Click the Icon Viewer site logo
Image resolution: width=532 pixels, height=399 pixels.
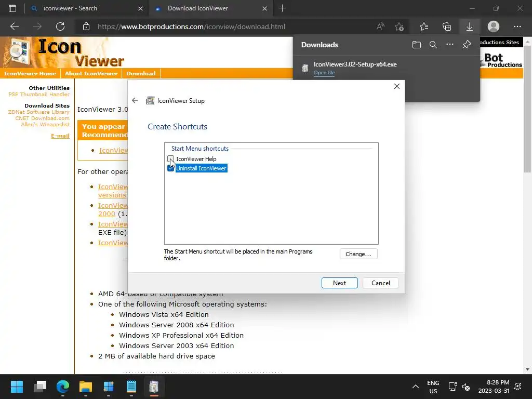(x=64, y=52)
